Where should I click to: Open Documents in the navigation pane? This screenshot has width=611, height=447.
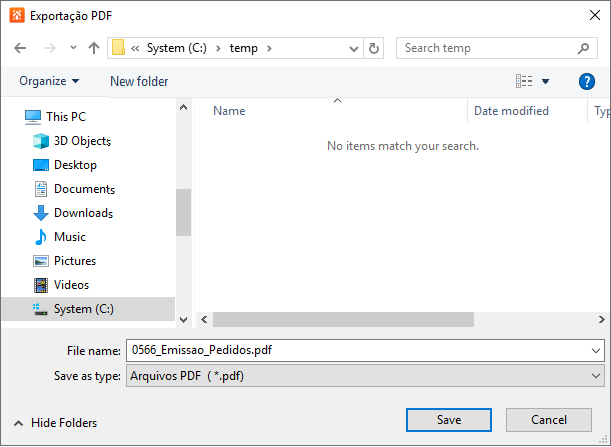[x=84, y=189]
